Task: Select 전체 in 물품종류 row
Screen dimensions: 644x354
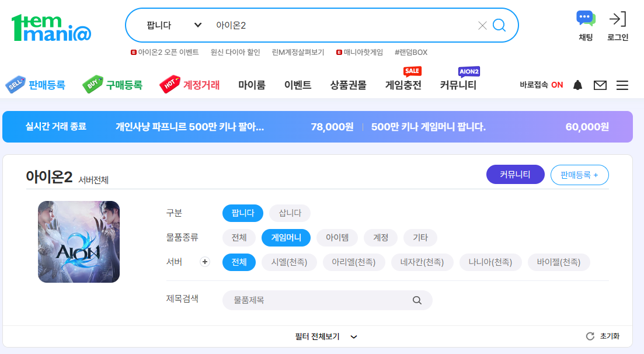Action: 239,238
